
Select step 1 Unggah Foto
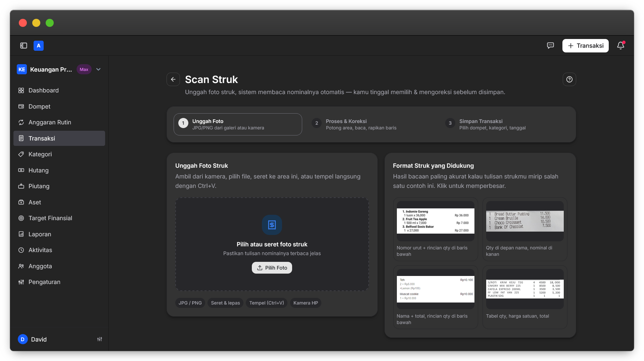pos(238,124)
